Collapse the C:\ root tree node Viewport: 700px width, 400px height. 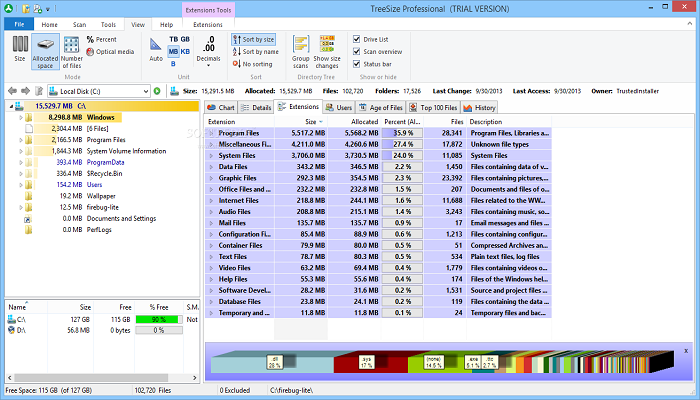(11, 106)
